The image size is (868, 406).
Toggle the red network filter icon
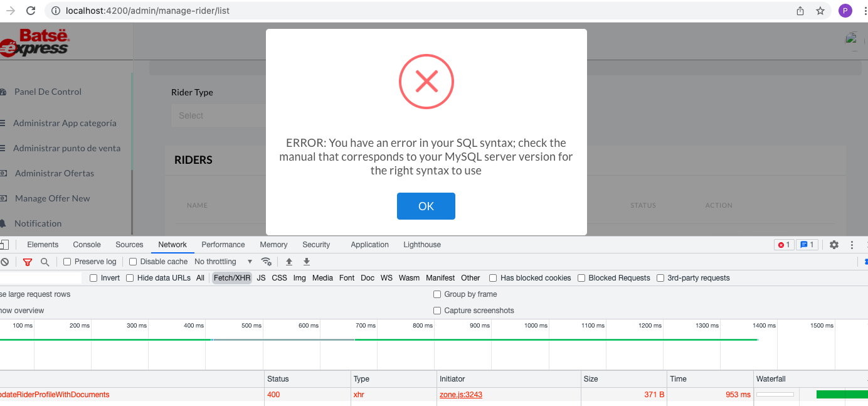click(x=28, y=262)
